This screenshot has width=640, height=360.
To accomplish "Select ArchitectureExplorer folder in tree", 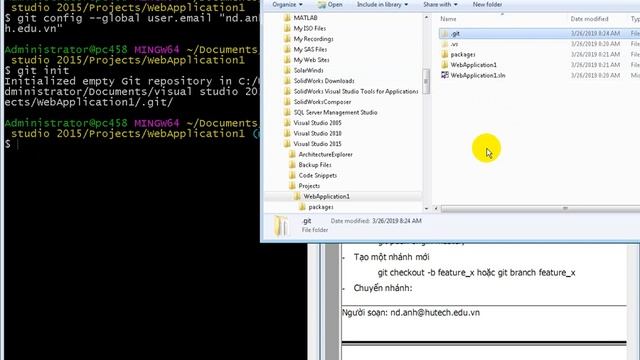I will tap(326, 154).
